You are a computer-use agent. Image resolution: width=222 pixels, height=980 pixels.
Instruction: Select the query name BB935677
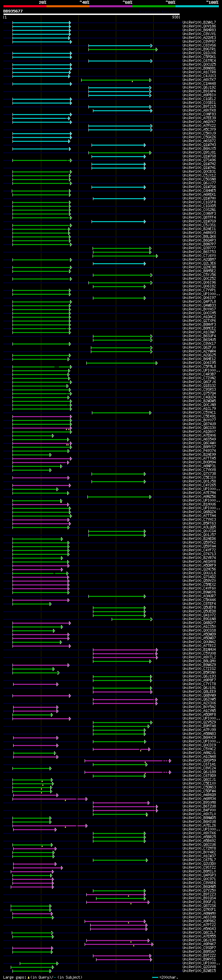point(13,11)
